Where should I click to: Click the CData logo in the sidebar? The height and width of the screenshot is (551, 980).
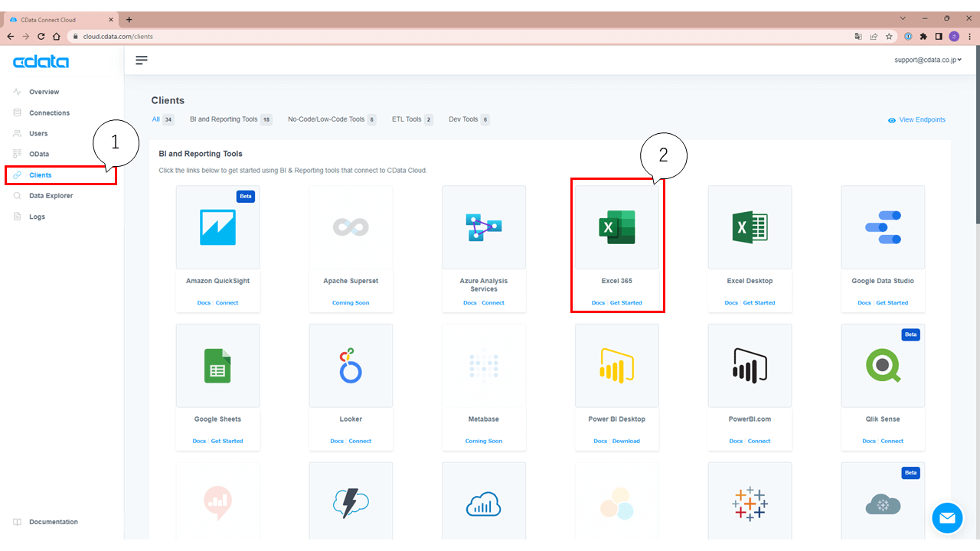[41, 62]
